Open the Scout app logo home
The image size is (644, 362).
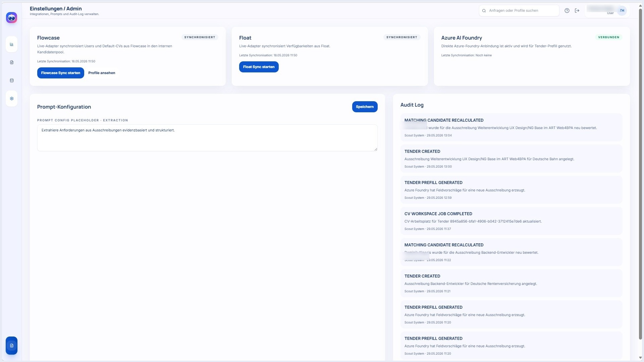click(11, 18)
